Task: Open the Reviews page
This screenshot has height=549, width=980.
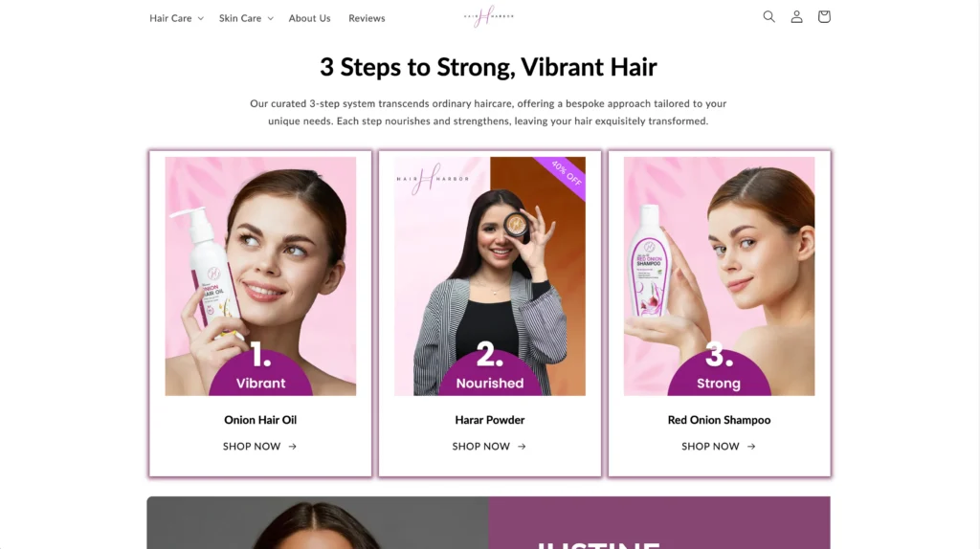Action: click(x=367, y=18)
